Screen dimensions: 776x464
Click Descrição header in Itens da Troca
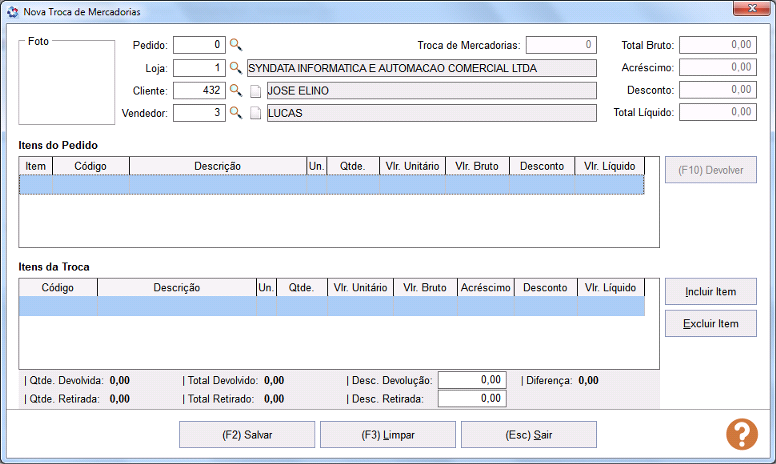(x=177, y=288)
